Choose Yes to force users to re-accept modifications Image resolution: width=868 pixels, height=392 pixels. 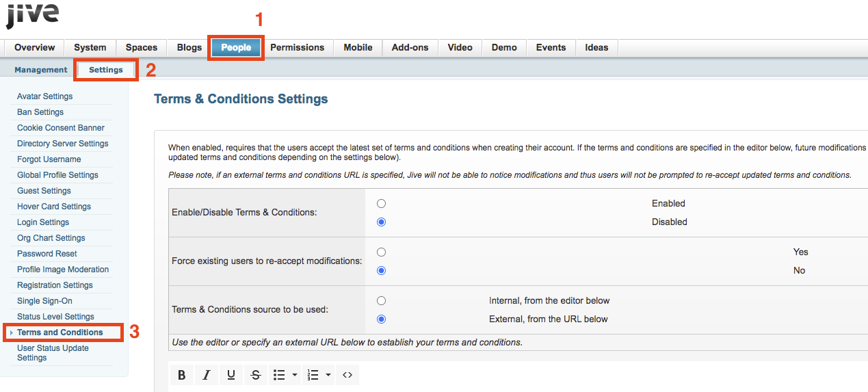pos(381,252)
